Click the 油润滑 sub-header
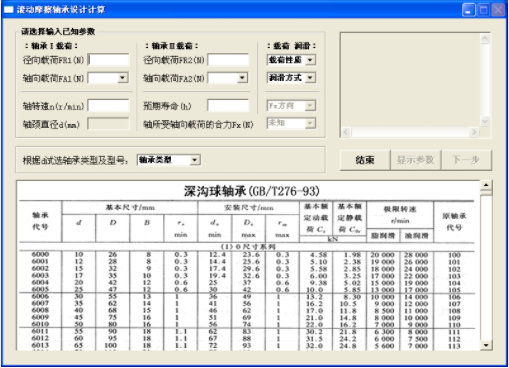The height and width of the screenshot is (368, 509). point(417,236)
